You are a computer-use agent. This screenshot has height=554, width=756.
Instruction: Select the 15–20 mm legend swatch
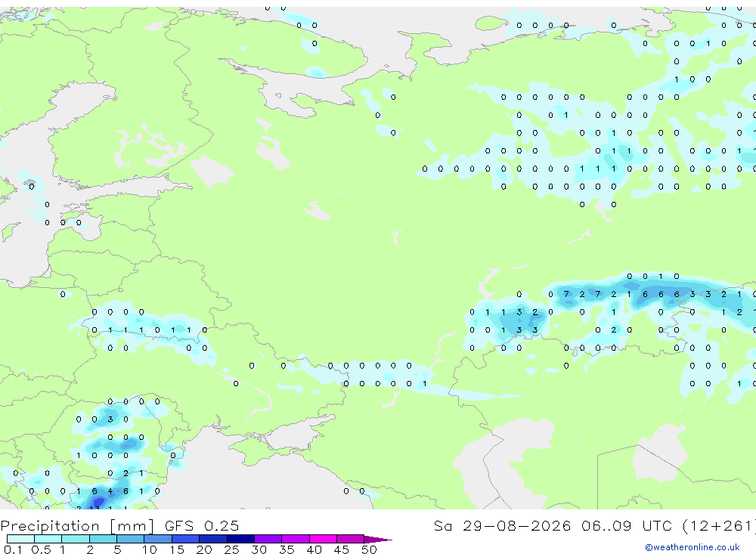(x=186, y=539)
